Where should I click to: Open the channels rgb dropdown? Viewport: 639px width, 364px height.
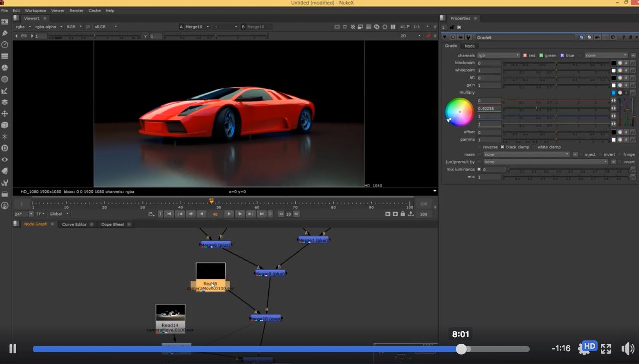pos(498,55)
